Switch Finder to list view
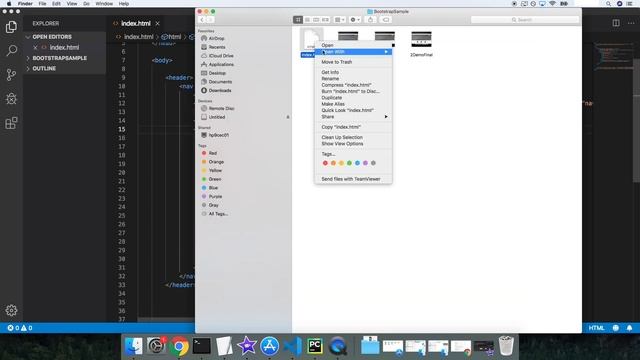 (x=307, y=20)
